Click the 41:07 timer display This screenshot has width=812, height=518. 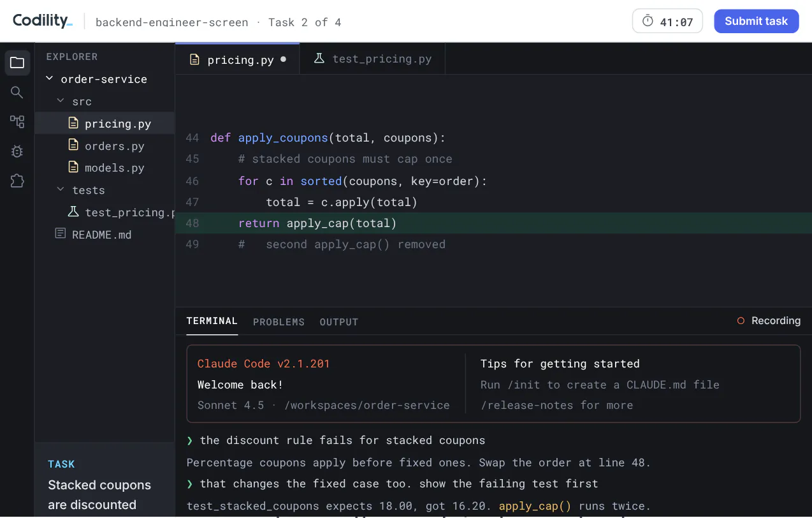[x=667, y=21]
